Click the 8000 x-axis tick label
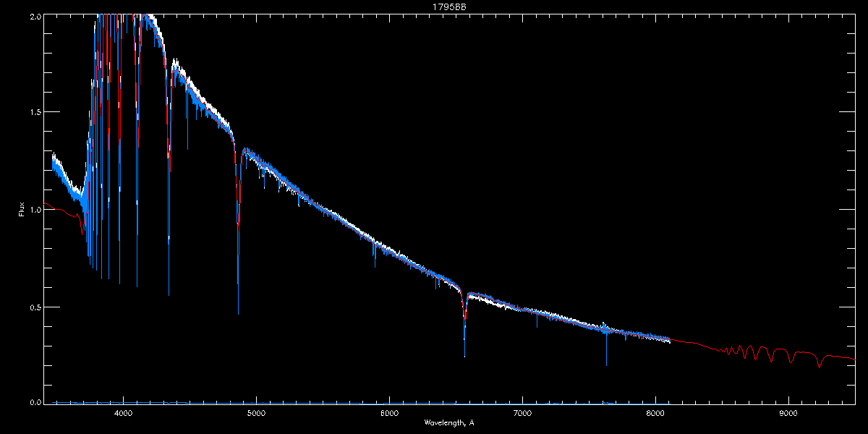The height and width of the screenshot is (434, 868). (x=655, y=414)
